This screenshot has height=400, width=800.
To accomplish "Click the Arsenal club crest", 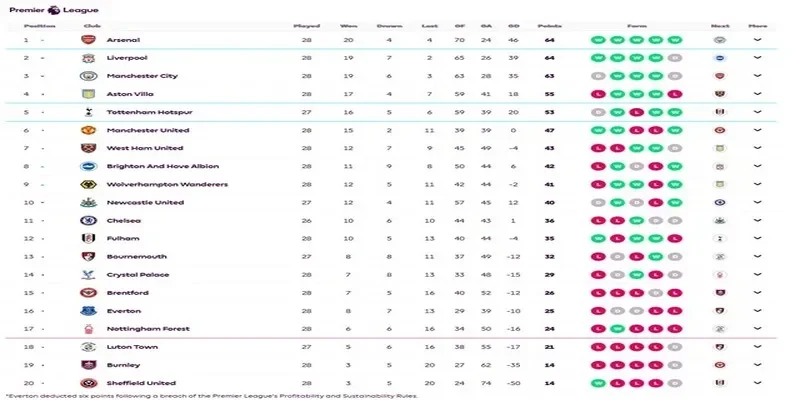I will coord(87,40).
